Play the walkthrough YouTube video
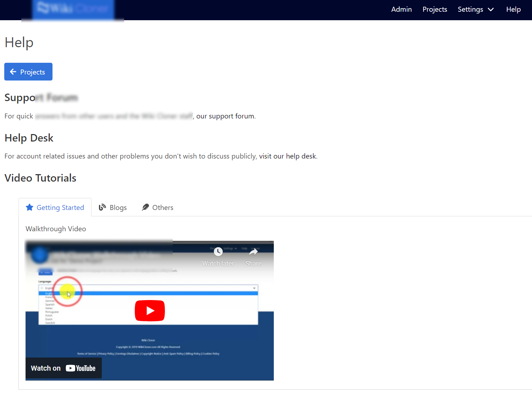Image resolution: width=532 pixels, height=399 pixels. coord(150,311)
